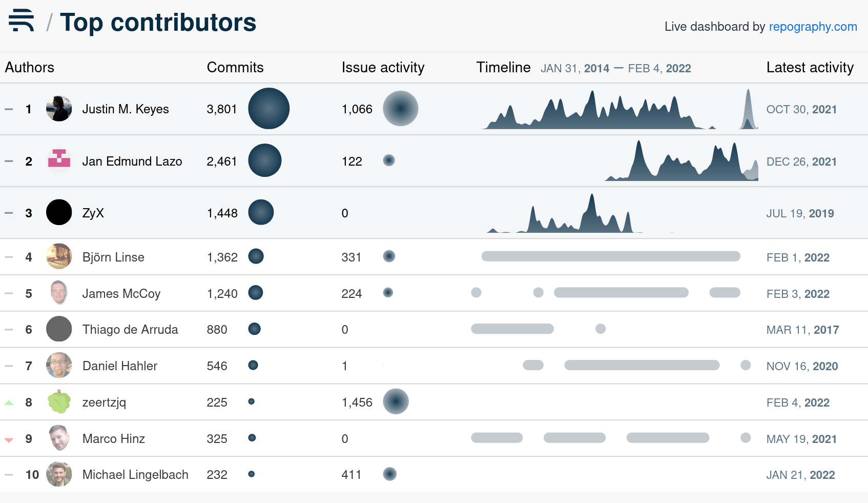Click Jan Edmund Lazo's pink avatar
Viewport: 868px width, 503px height.
click(x=59, y=160)
